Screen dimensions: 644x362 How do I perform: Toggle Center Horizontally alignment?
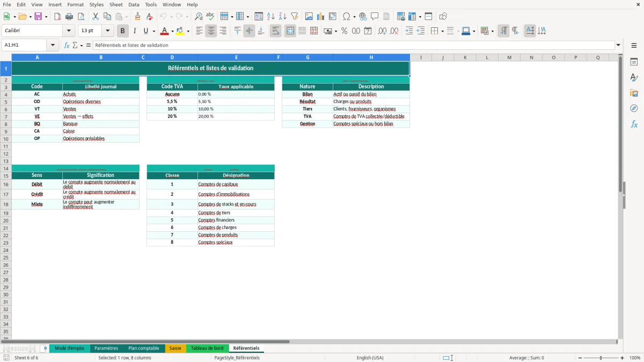coord(211,31)
